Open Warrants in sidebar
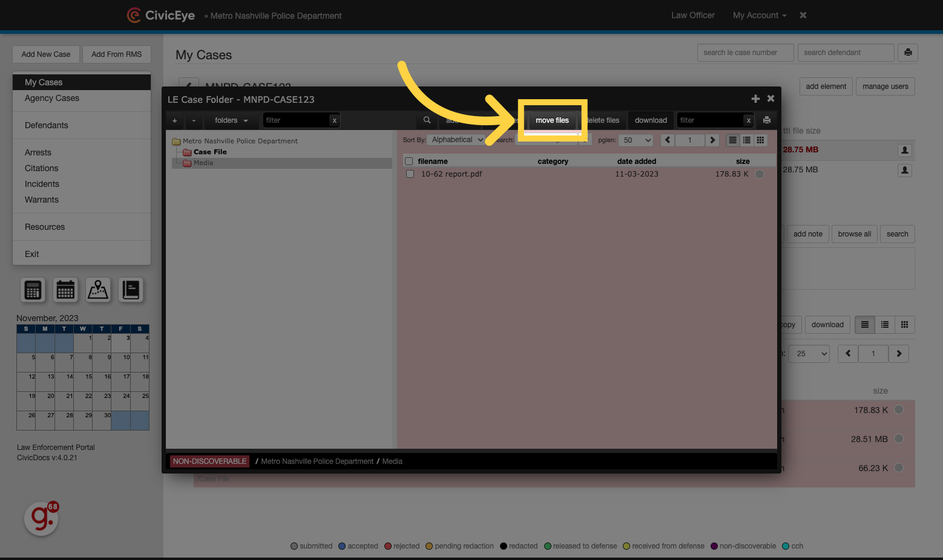Viewport: 943px width, 560px height. point(82,200)
